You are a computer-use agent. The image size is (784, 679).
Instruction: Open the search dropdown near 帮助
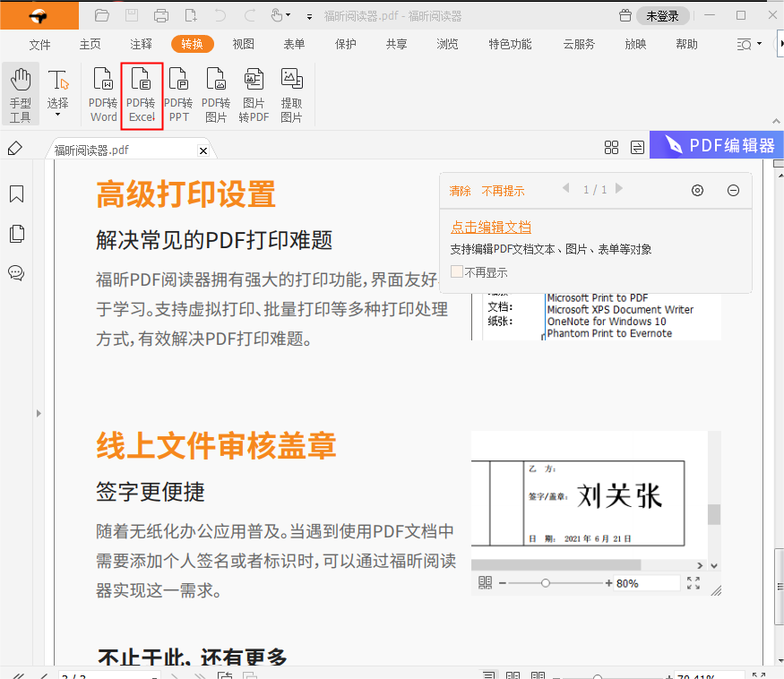pos(745,43)
